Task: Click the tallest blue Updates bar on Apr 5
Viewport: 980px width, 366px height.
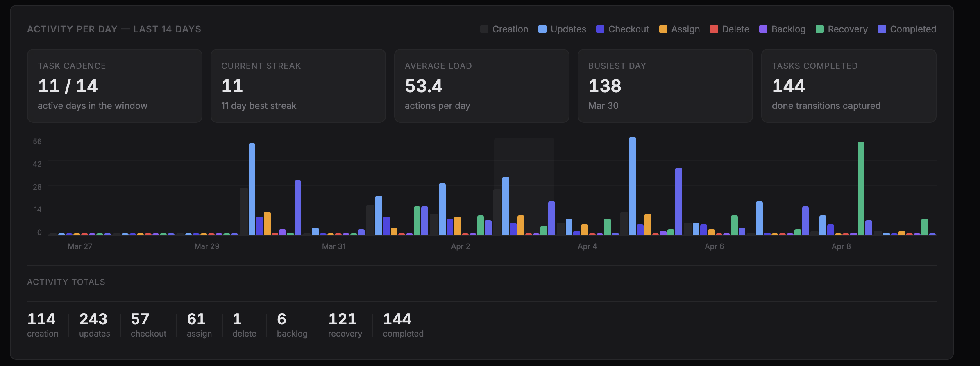Action: point(633,186)
